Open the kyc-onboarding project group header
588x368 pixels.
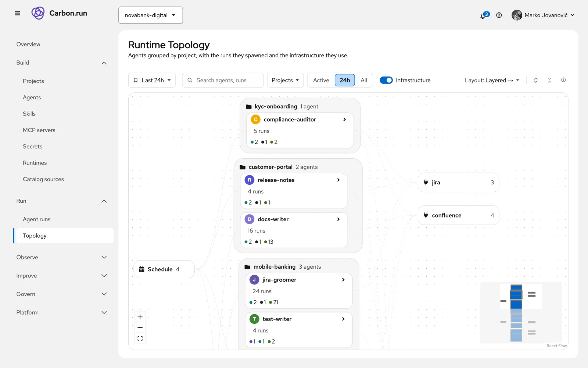tap(282, 106)
